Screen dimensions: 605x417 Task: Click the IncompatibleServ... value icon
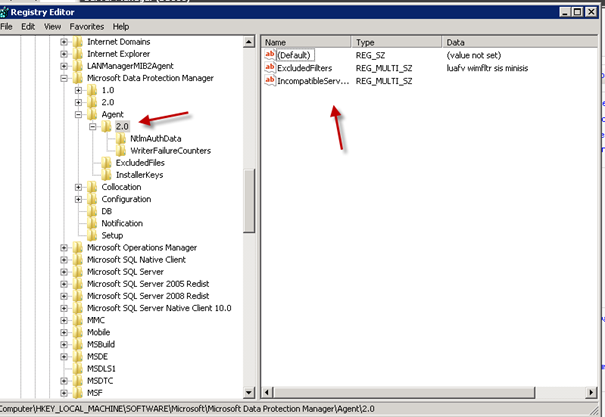pos(270,81)
